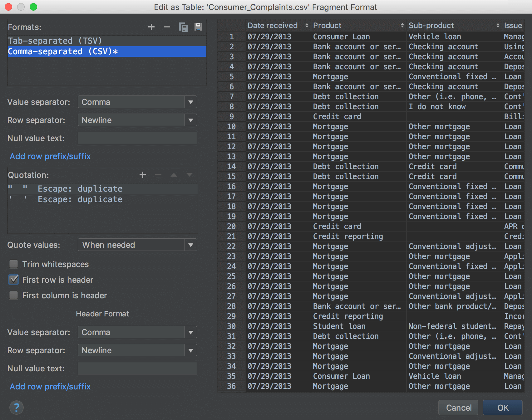Screen dimensions: 532x420
Task: Expand top Row separator Newline dropdown
Action: click(x=137, y=120)
